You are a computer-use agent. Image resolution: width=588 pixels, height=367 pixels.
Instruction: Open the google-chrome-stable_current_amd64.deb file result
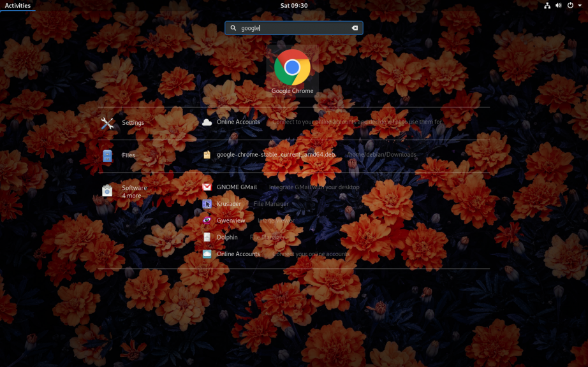(276, 154)
